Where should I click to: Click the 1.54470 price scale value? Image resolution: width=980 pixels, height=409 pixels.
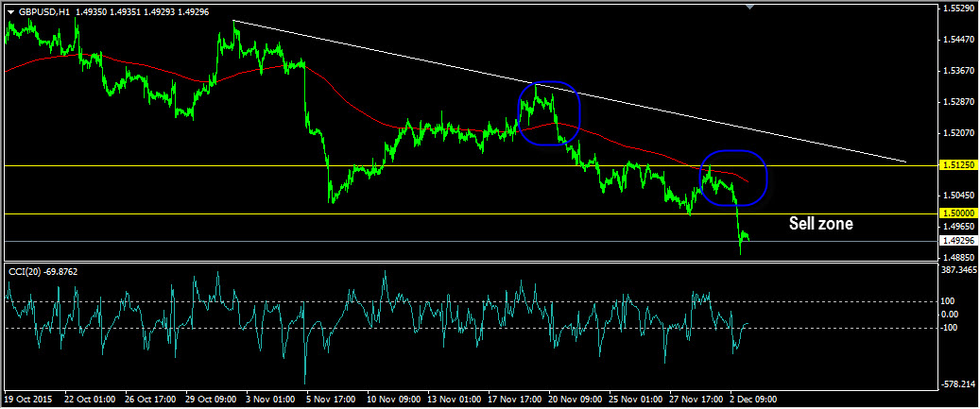click(x=959, y=40)
